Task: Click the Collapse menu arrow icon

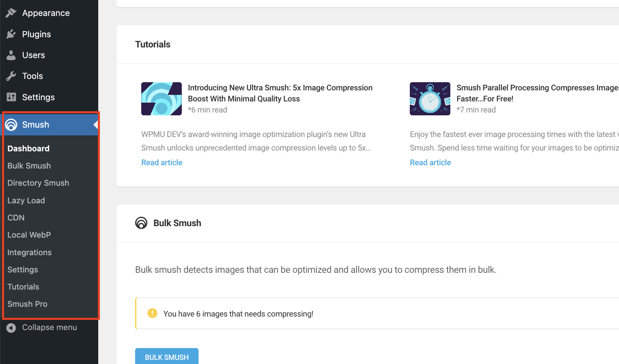Action: click(11, 328)
